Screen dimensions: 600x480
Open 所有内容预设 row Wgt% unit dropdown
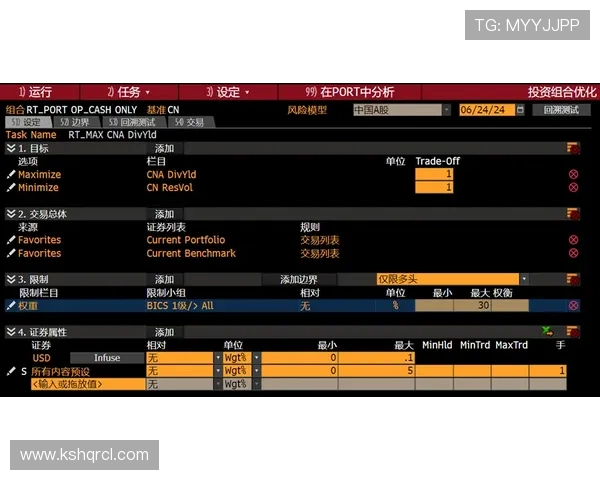click(256, 371)
